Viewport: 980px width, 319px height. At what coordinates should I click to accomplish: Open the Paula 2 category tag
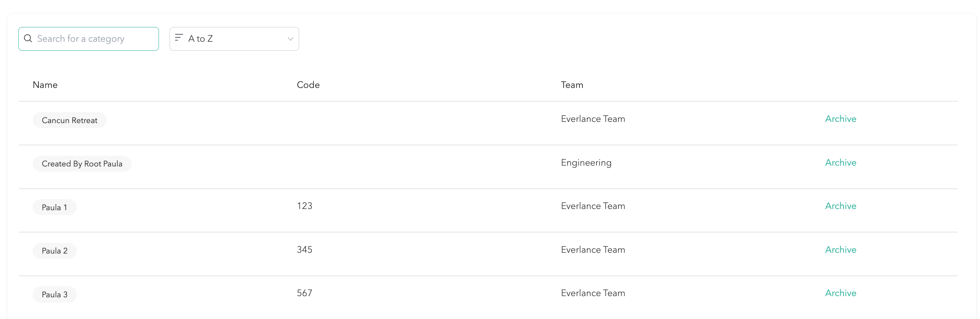pyautogui.click(x=54, y=251)
